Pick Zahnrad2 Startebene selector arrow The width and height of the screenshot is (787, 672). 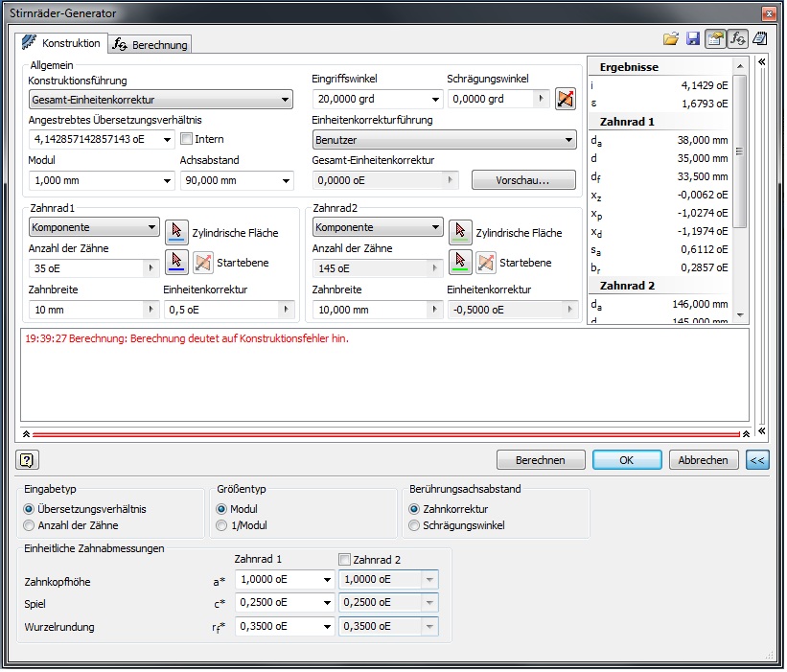pyautogui.click(x=462, y=263)
